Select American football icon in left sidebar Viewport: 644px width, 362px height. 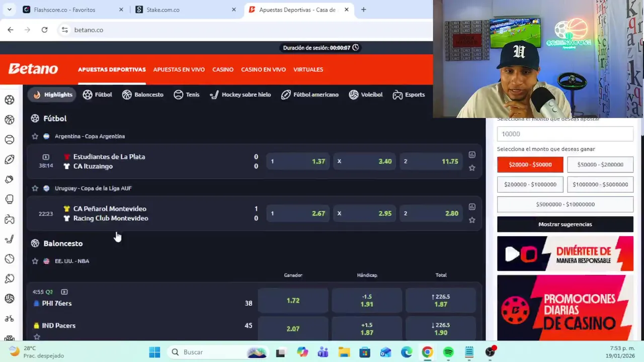(x=10, y=159)
